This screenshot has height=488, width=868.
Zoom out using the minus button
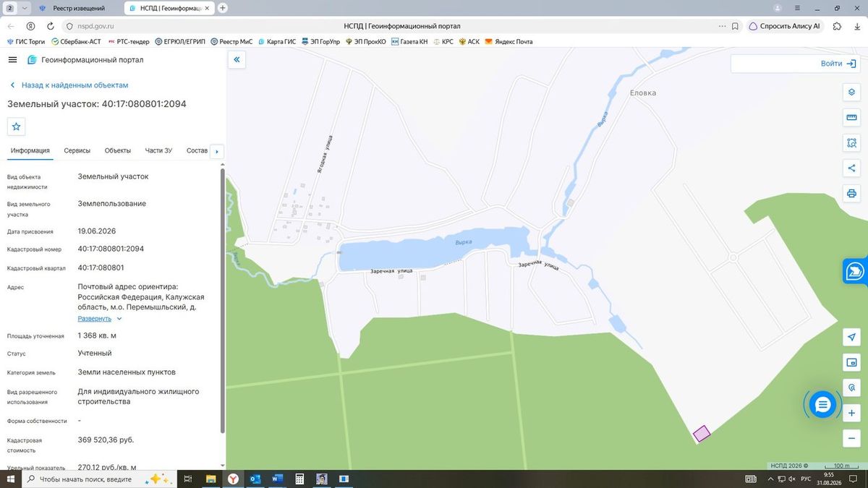click(851, 439)
